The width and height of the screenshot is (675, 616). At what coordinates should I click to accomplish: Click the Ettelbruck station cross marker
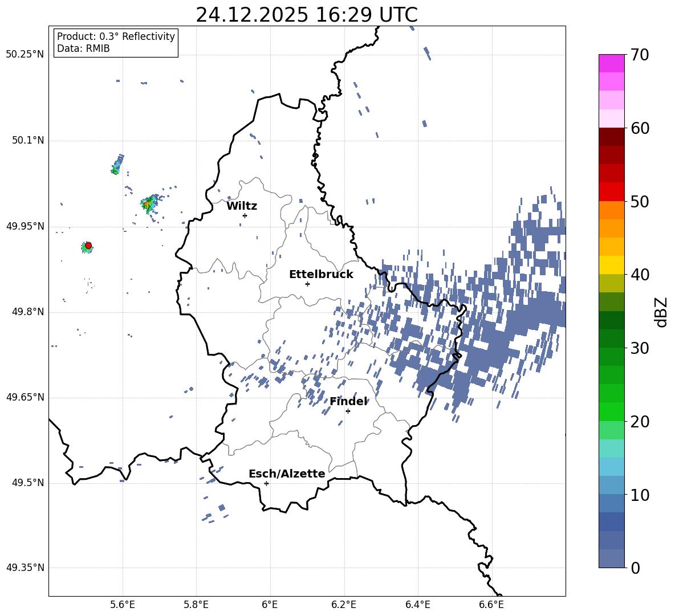tap(307, 284)
